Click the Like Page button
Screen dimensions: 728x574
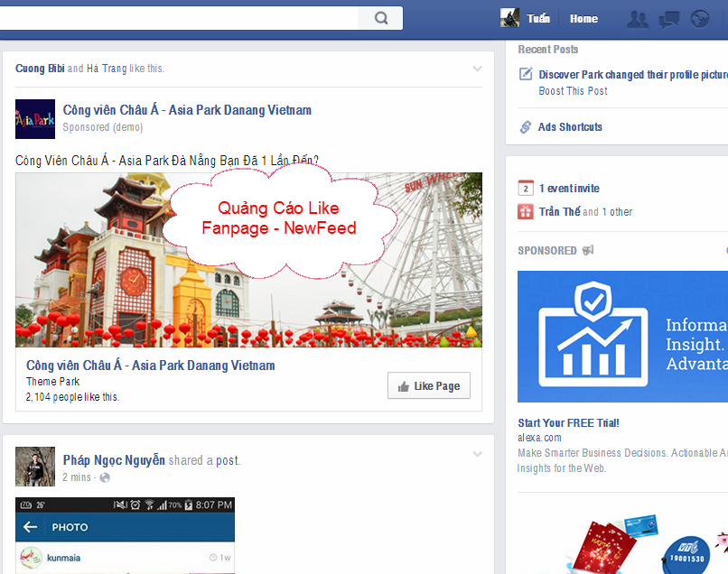tap(429, 385)
